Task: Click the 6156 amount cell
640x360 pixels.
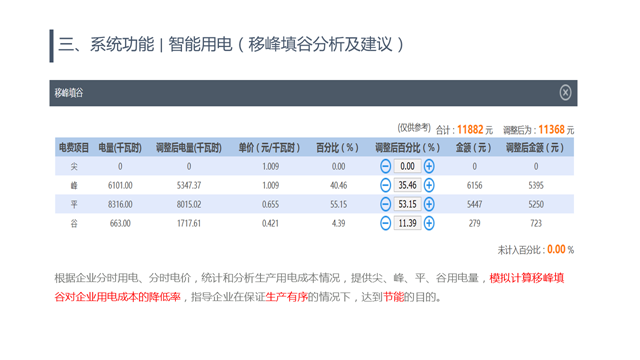Action: (x=474, y=186)
